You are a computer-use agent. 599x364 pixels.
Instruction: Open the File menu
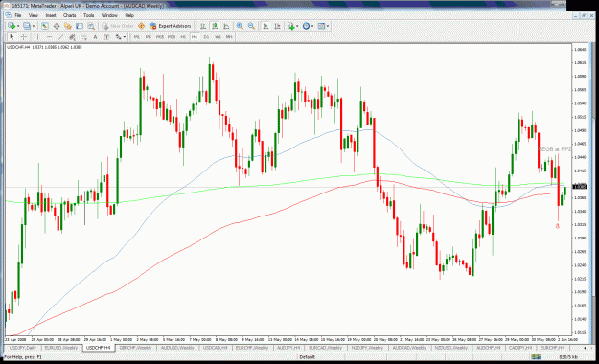point(18,15)
